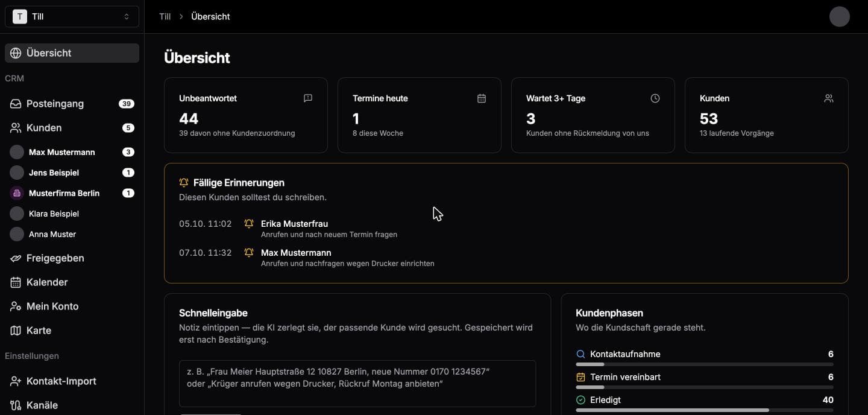Click the bell icon in the 07.10. 11:32 row
The width and height of the screenshot is (868, 415).
coord(249,253)
